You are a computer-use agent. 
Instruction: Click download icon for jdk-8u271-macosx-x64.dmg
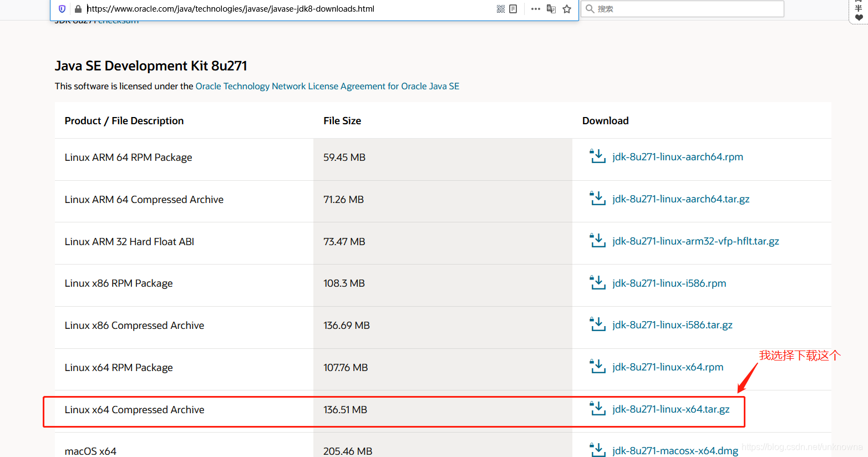coord(597,450)
